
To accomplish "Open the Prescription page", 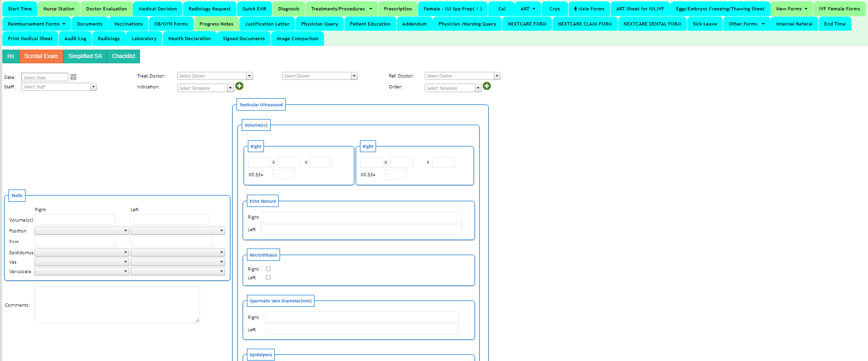I will coord(398,9).
